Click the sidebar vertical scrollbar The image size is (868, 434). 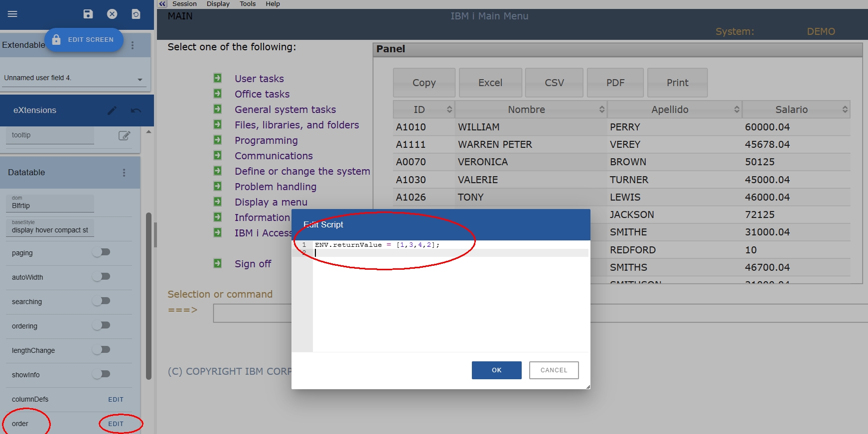pyautogui.click(x=148, y=296)
